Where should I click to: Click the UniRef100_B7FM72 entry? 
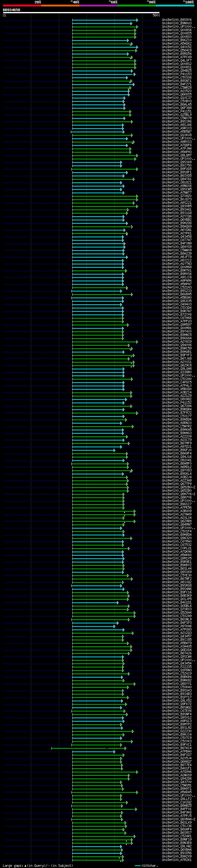point(177,413)
